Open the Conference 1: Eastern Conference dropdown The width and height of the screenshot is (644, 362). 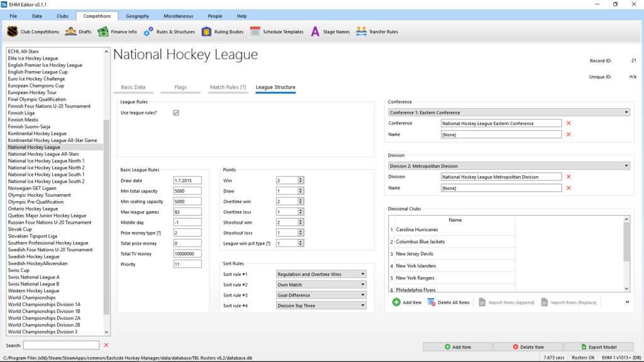(509, 112)
